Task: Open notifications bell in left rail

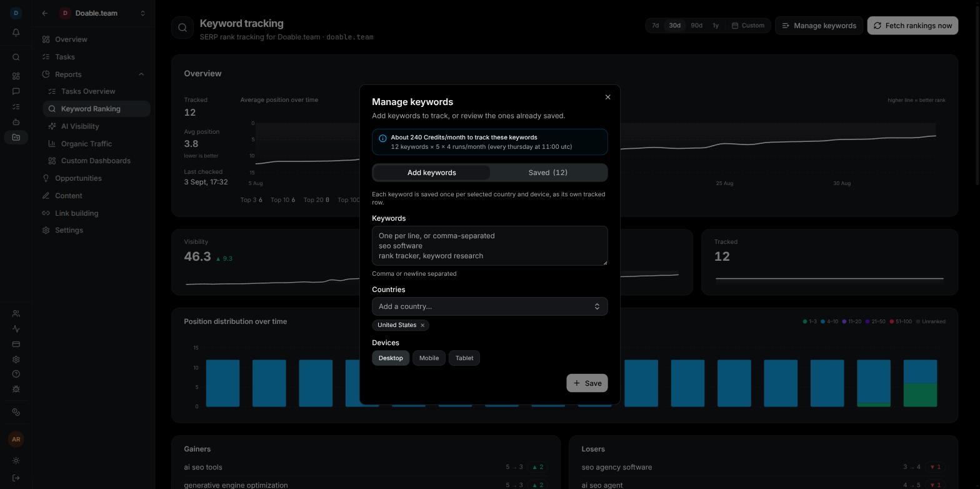Action: (16, 33)
